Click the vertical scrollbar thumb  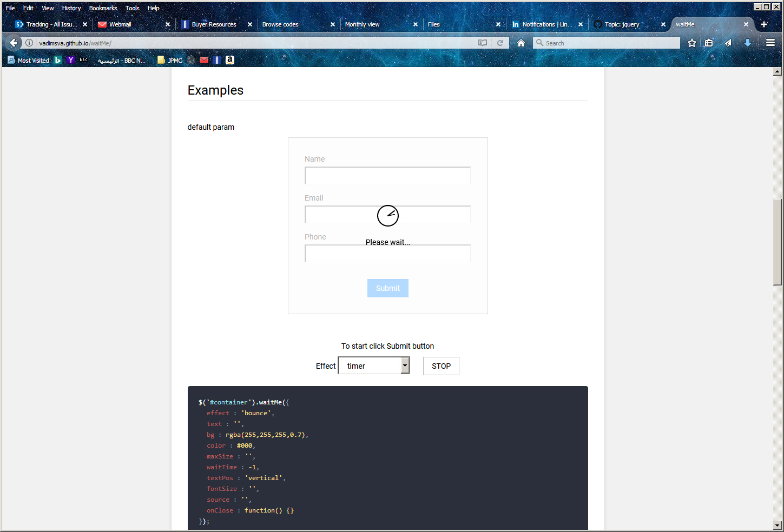(778, 242)
